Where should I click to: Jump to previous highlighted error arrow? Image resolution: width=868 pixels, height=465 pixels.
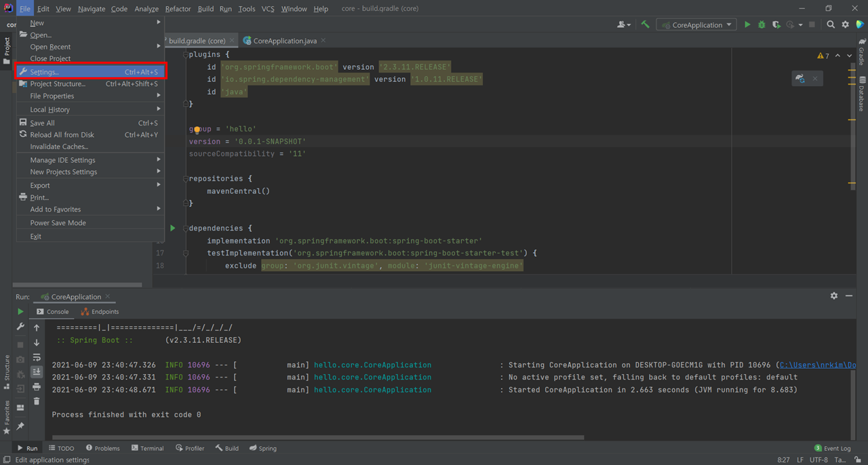(x=838, y=56)
